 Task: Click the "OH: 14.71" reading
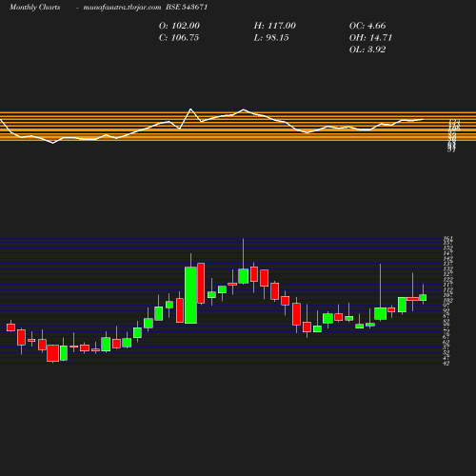tap(370, 38)
